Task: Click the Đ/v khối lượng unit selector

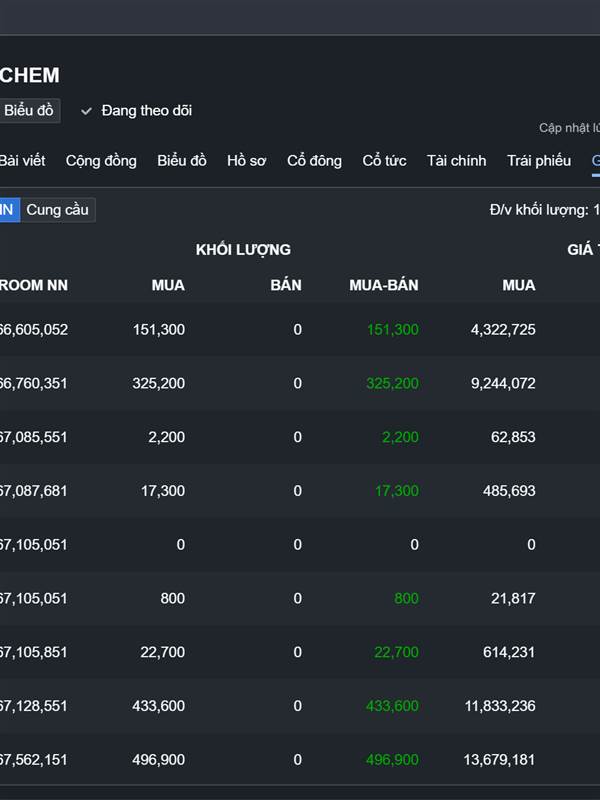Action: click(x=544, y=210)
